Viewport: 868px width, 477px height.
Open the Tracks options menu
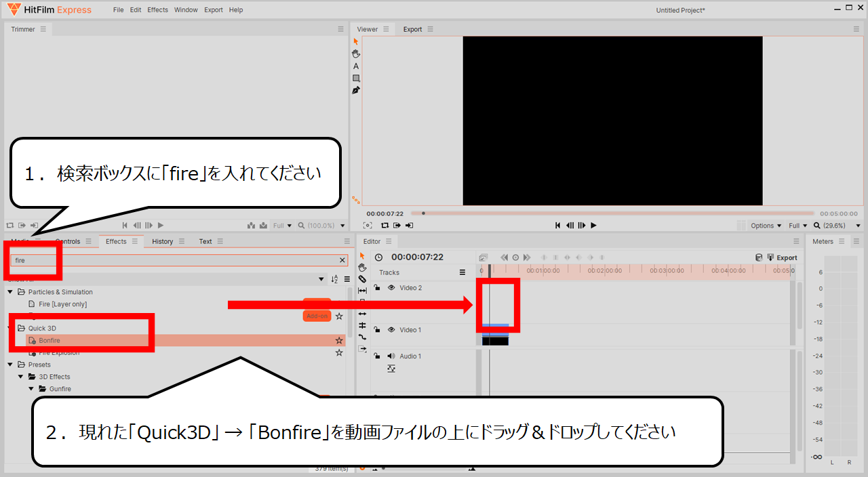[x=462, y=272]
